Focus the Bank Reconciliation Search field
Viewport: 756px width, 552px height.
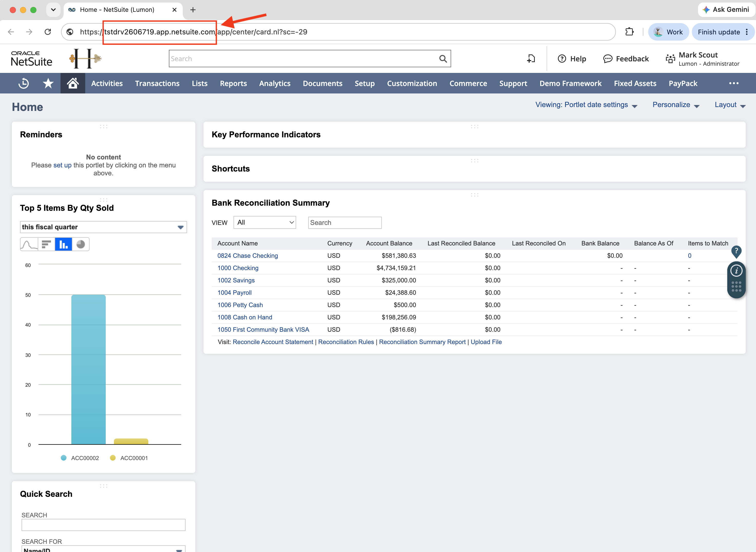(x=345, y=223)
